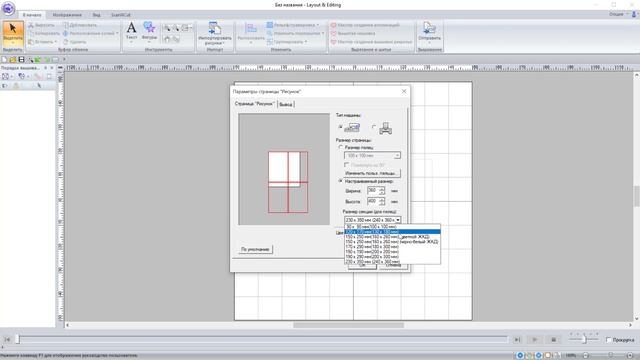Choose 150 x 250 мм цветной ЖКД option

[x=392, y=237]
